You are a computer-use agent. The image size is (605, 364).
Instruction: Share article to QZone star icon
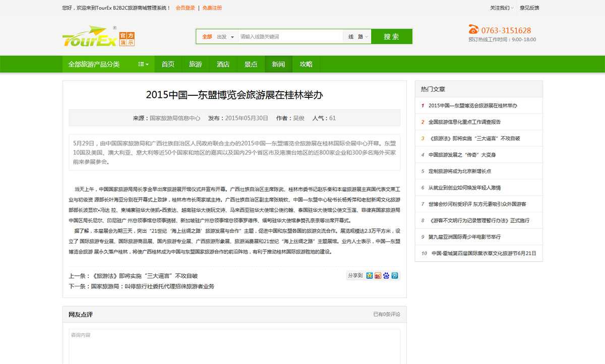click(370, 276)
